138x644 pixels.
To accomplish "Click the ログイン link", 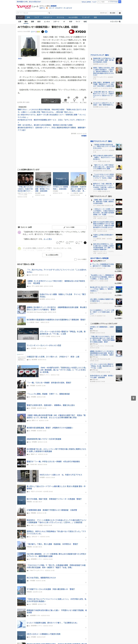I will [42, 8].
